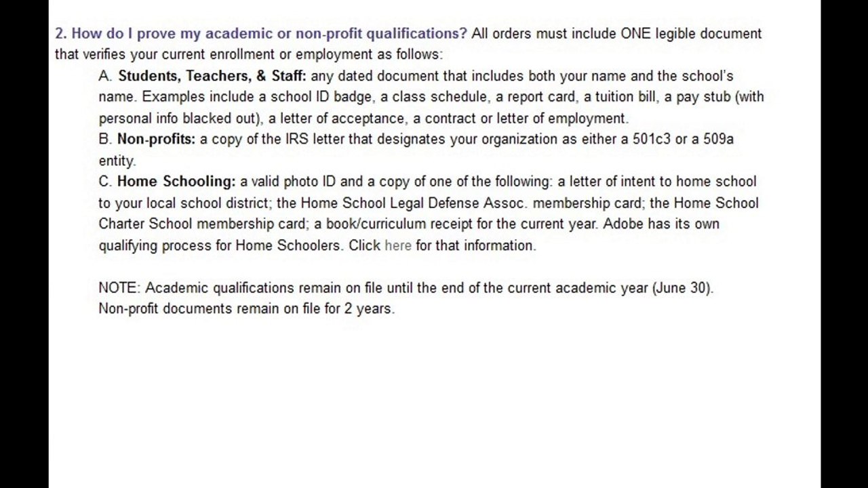Screen dimensions: 868x488
Task: Click the "pay stub" example text
Action: tap(704, 97)
